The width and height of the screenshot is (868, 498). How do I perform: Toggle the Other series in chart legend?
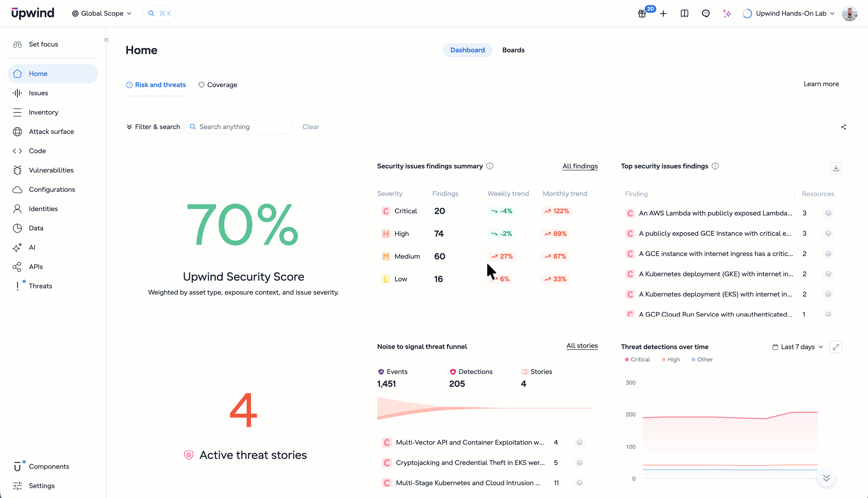pyautogui.click(x=702, y=360)
